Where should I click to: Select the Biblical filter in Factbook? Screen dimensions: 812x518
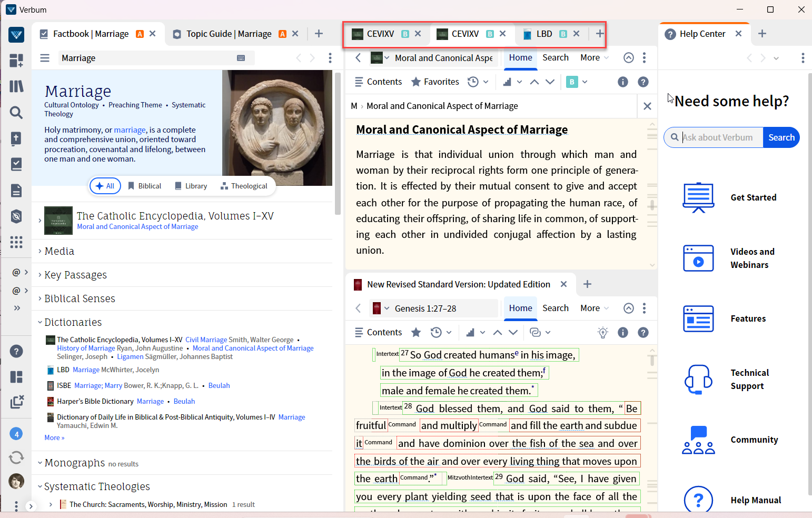[x=145, y=186]
